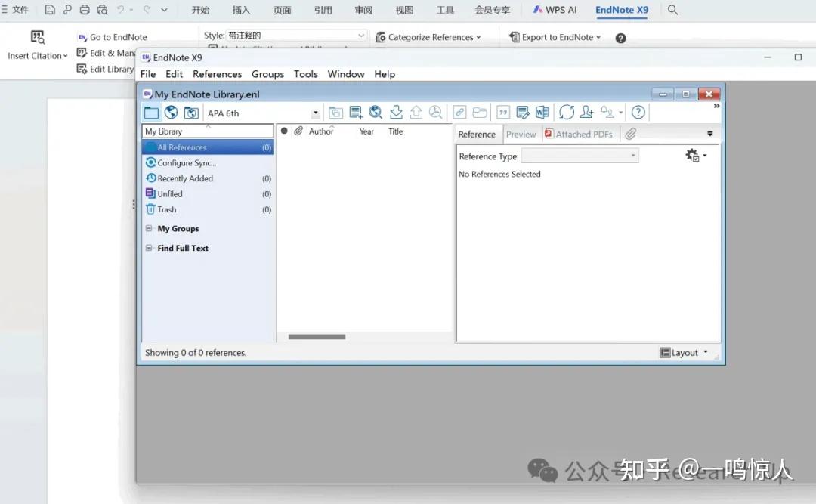Open the References menu in EndNote
The height and width of the screenshot is (504, 816).
tap(217, 73)
